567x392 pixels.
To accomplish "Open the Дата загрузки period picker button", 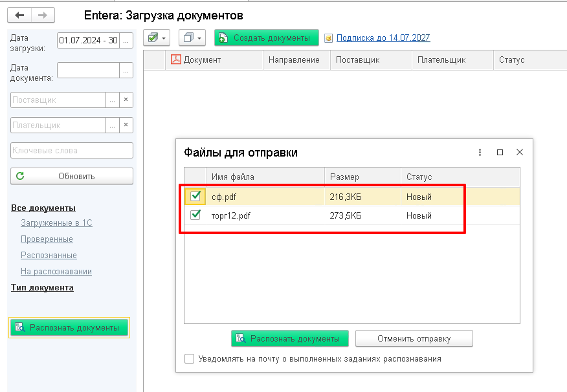I will tap(126, 41).
